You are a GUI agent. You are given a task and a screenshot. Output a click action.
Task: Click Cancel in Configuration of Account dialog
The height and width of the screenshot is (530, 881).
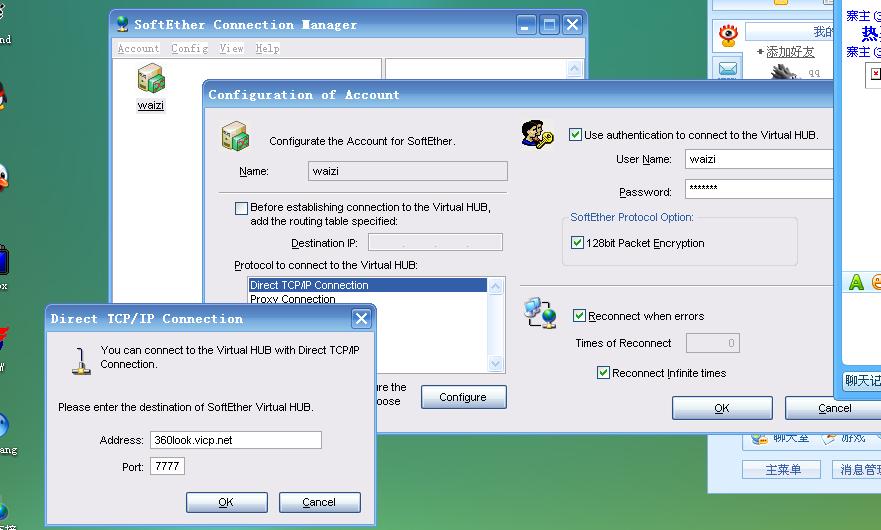[833, 408]
